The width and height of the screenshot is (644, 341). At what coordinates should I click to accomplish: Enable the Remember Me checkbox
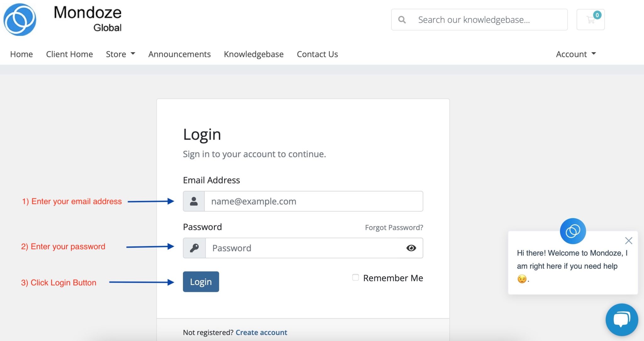(355, 277)
